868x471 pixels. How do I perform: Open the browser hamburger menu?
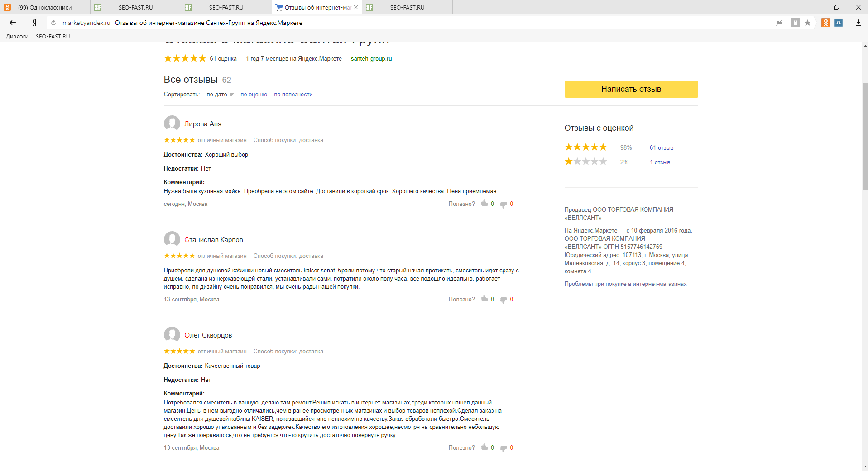coord(793,7)
